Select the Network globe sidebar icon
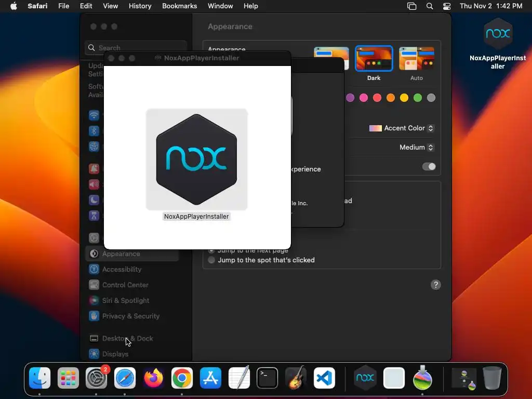The height and width of the screenshot is (399, 532). pyautogui.click(x=94, y=147)
